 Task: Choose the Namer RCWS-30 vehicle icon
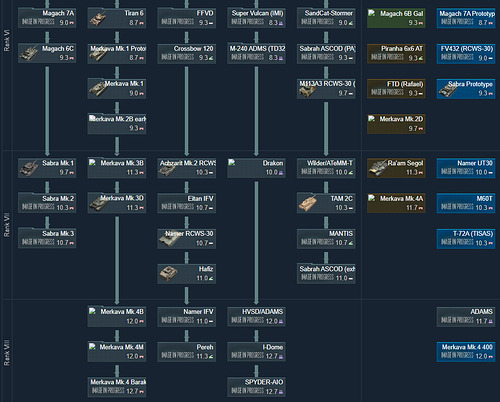(x=169, y=239)
